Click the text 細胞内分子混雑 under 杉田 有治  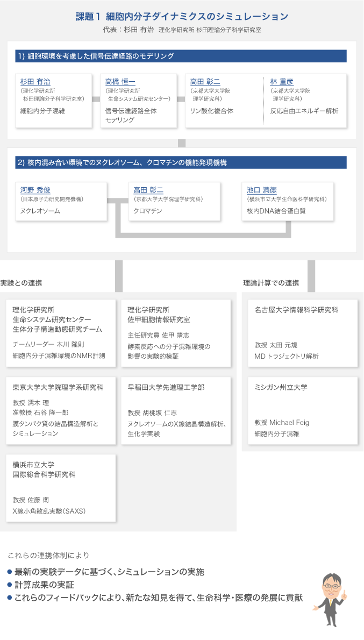[43, 111]
